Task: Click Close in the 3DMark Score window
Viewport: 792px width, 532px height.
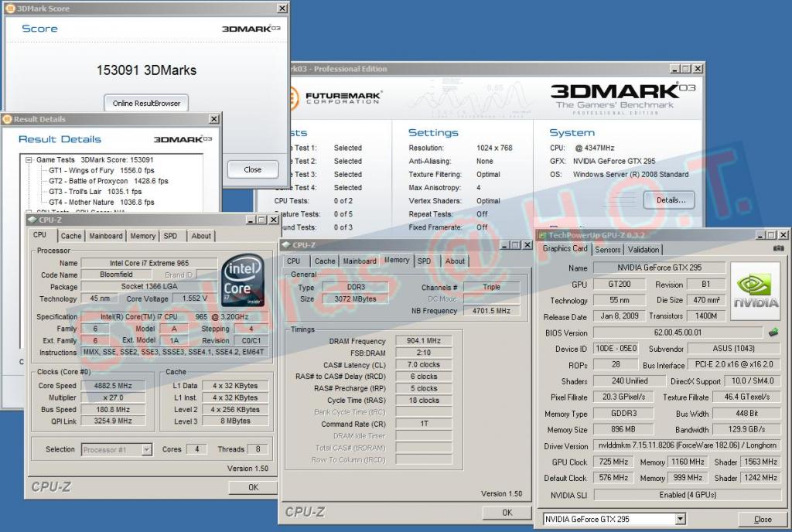Action: pyautogui.click(x=253, y=169)
